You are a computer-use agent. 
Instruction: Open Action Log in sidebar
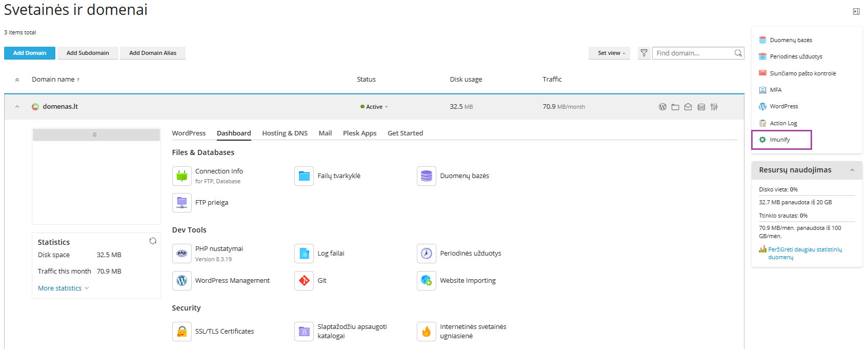pos(783,123)
